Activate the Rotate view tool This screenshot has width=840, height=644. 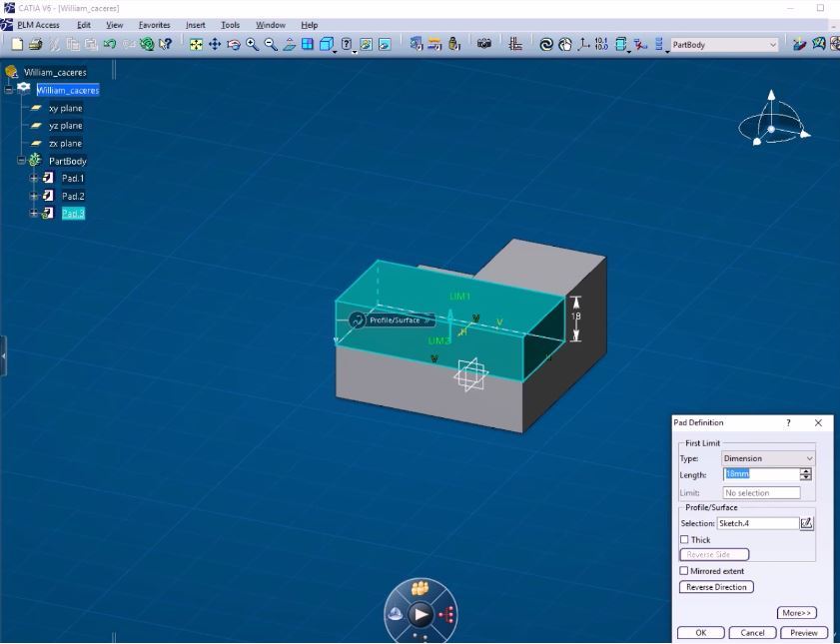(x=233, y=45)
